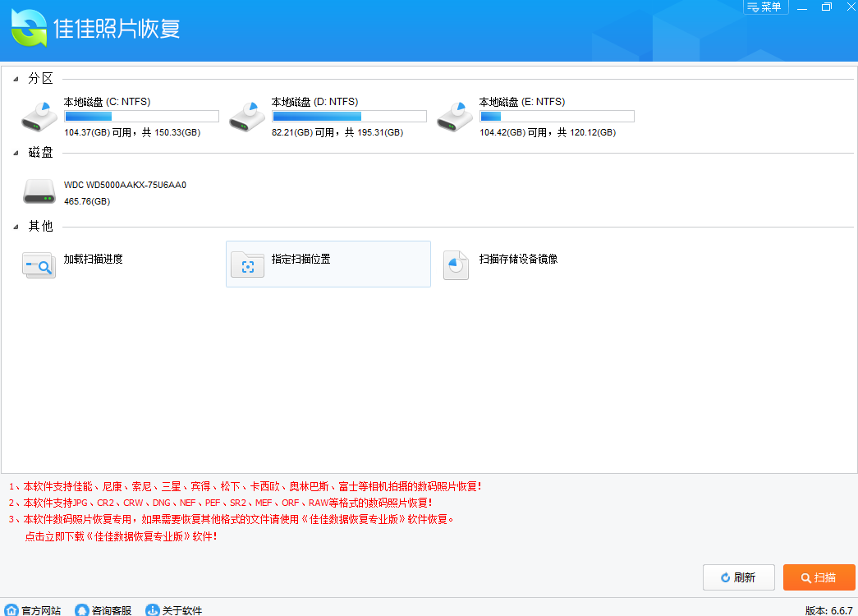Screen dimensions: 858x616
Task: Click the load scan progress icon
Action: pyautogui.click(x=39, y=264)
